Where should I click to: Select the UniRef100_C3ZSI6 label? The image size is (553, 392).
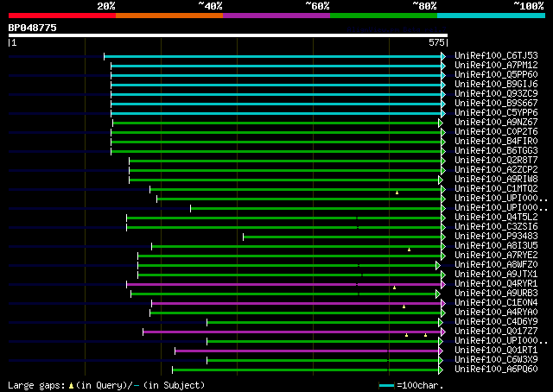pos(496,226)
